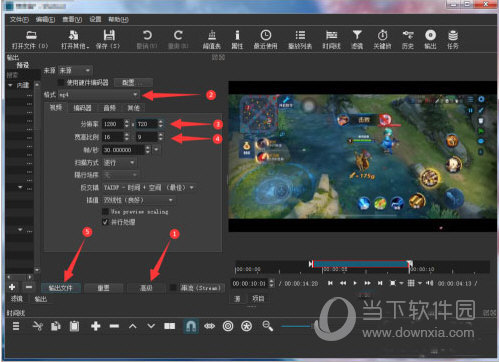Click the Configure hardware encoder button
The width and height of the screenshot is (499, 362).
(133, 82)
